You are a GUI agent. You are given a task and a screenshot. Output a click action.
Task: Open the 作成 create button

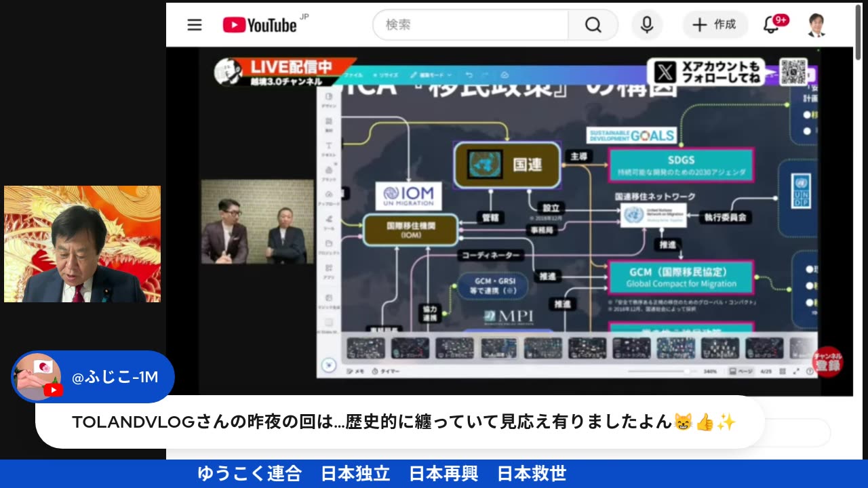715,25
